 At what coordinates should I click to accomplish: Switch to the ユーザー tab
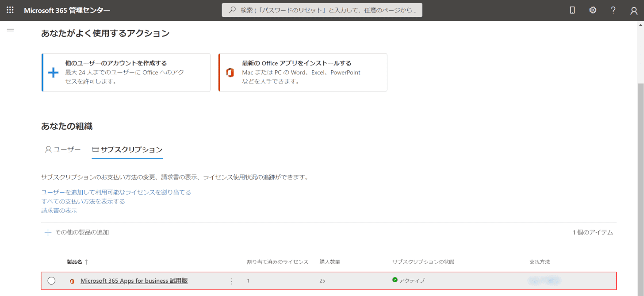coord(63,150)
